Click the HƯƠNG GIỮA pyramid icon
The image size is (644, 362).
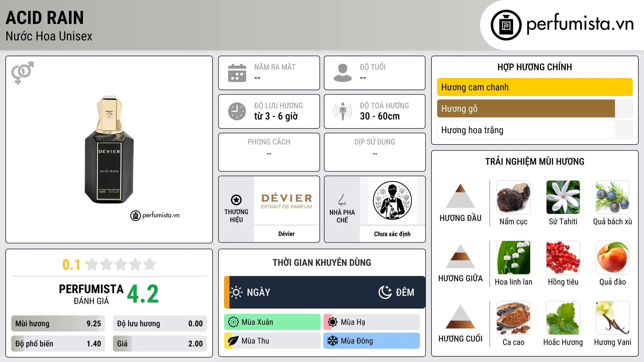tap(460, 256)
